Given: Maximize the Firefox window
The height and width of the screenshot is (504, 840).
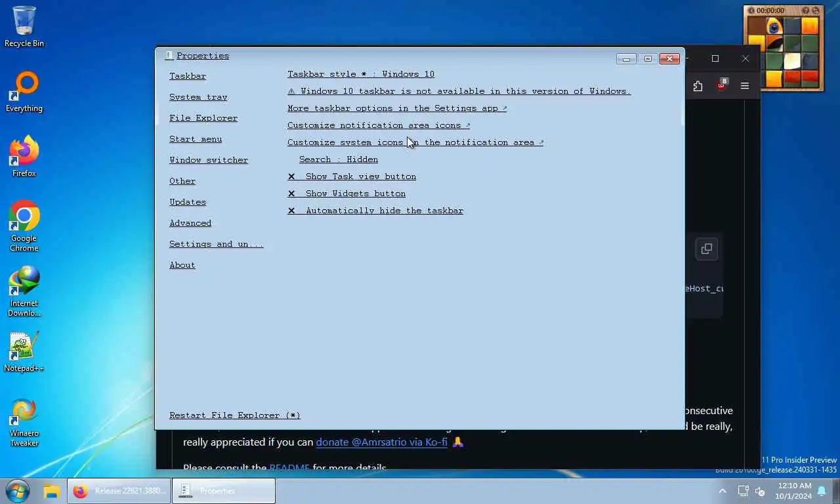Looking at the screenshot, I should click(715, 58).
